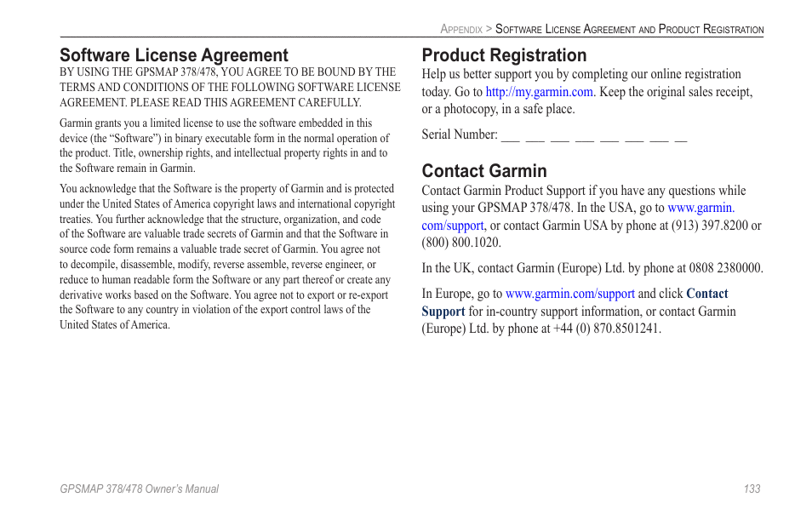
Task: Click phone number (913) 397.8200
Action: [x=710, y=226]
